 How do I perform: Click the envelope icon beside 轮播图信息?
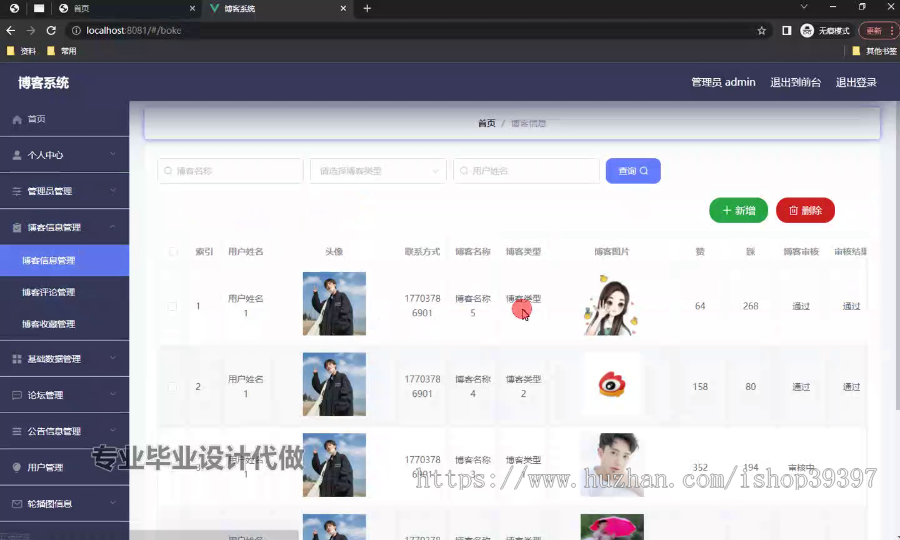(17, 503)
